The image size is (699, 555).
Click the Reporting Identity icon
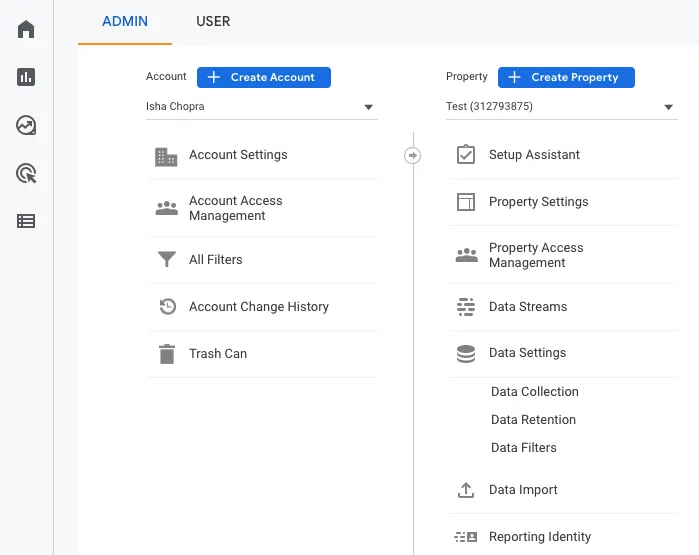pyautogui.click(x=466, y=537)
